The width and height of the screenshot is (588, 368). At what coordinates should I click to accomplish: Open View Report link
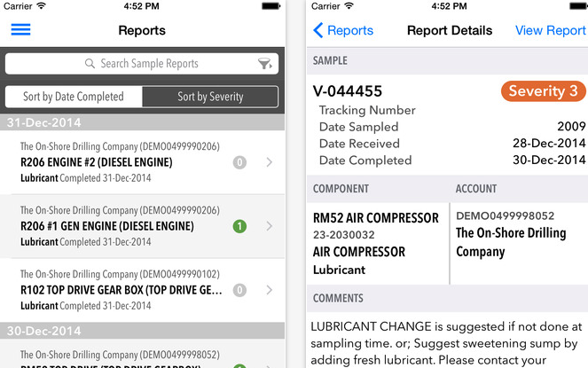[550, 30]
